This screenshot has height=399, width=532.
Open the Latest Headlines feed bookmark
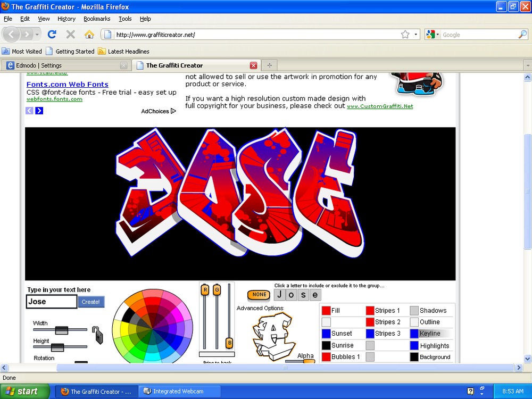123,51
